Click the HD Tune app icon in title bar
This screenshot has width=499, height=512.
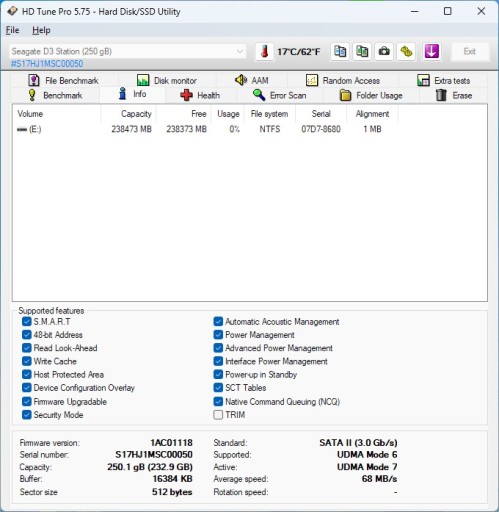tap(12, 11)
